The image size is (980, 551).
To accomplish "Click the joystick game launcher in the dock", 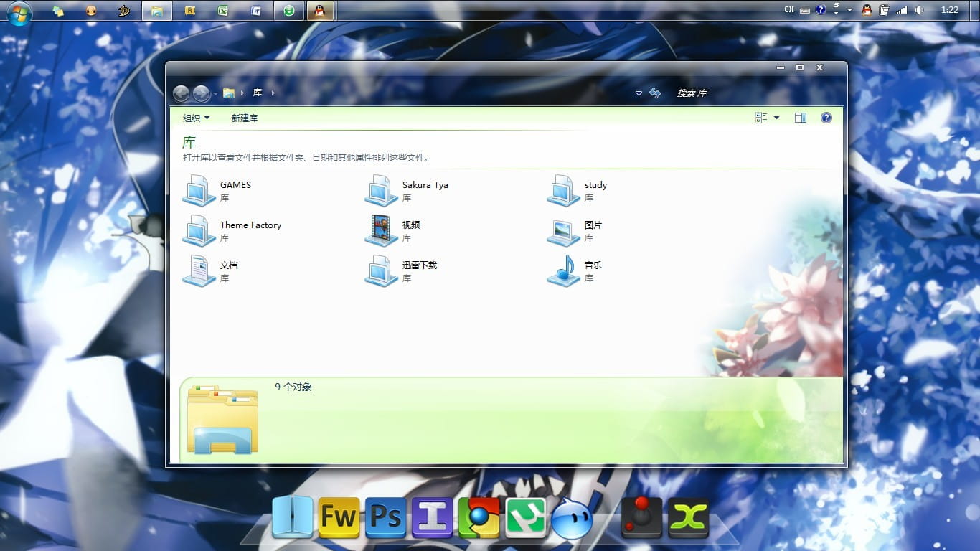I will click(x=641, y=516).
